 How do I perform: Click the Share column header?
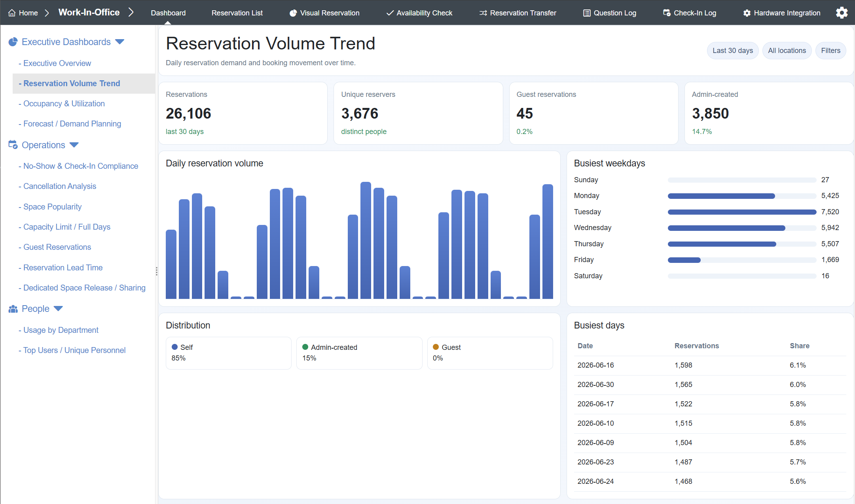800,346
